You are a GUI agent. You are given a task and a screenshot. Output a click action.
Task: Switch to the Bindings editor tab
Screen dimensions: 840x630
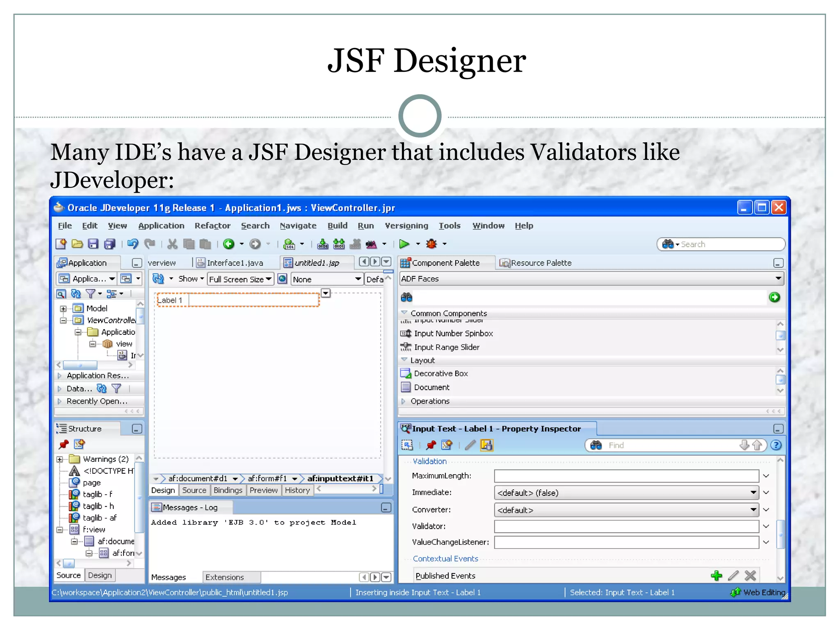click(x=228, y=490)
